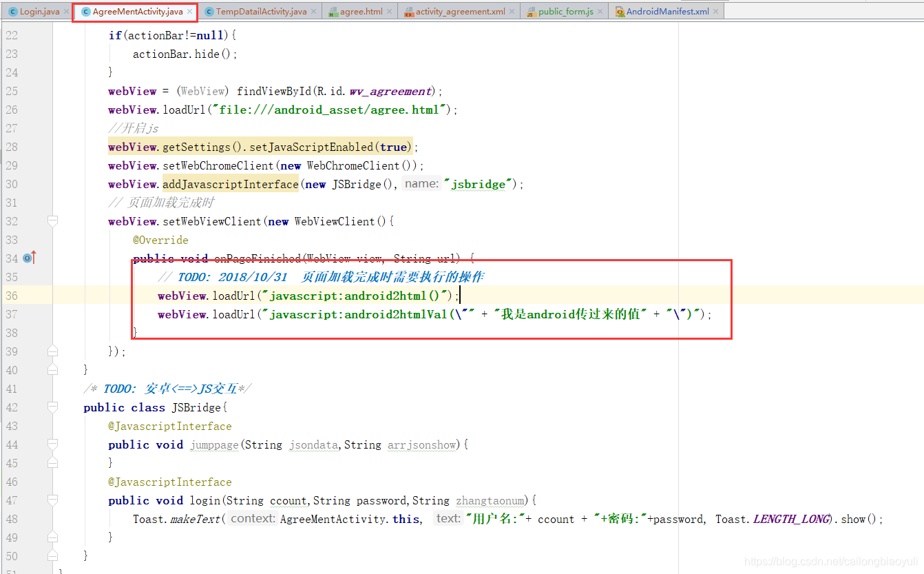
Task: Click the jumppage method name on line 44
Action: (x=214, y=444)
